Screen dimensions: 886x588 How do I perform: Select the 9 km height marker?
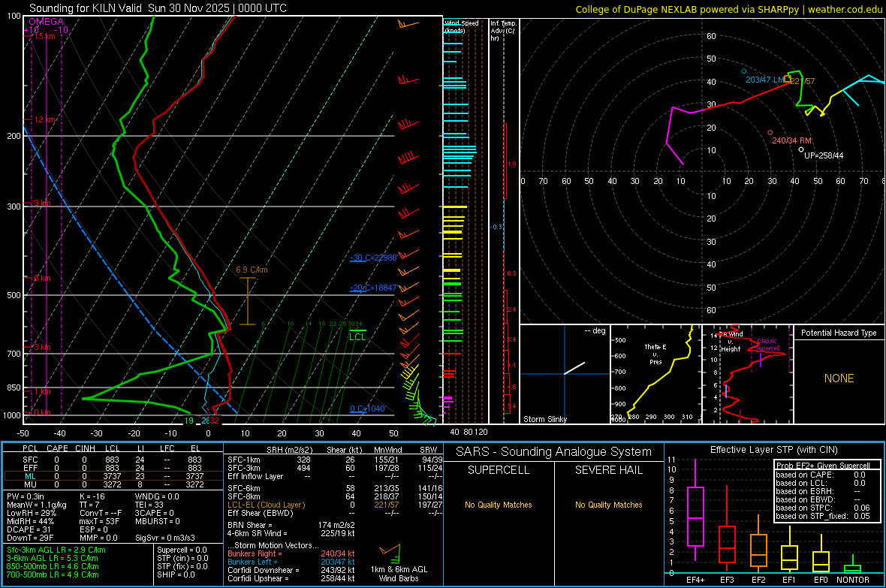coord(42,203)
